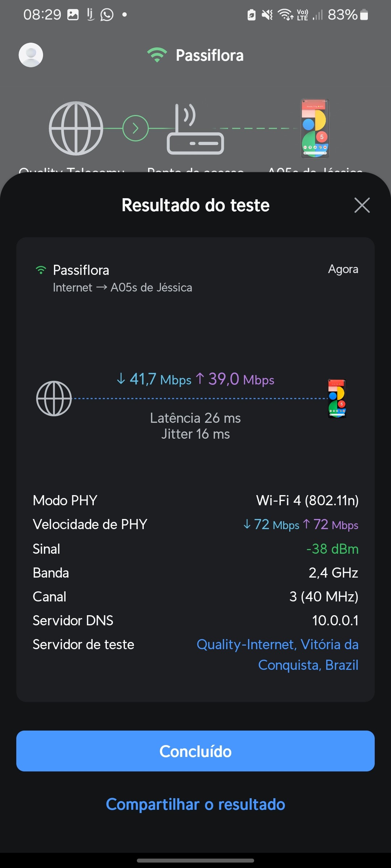Viewport: 391px width, 868px height.
Task: Tap the phone device image at top
Action: (315, 128)
